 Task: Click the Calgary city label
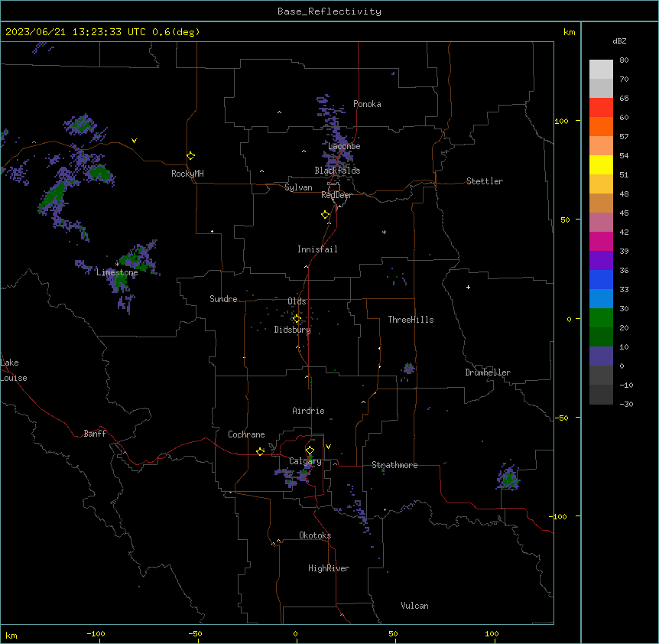(305, 461)
